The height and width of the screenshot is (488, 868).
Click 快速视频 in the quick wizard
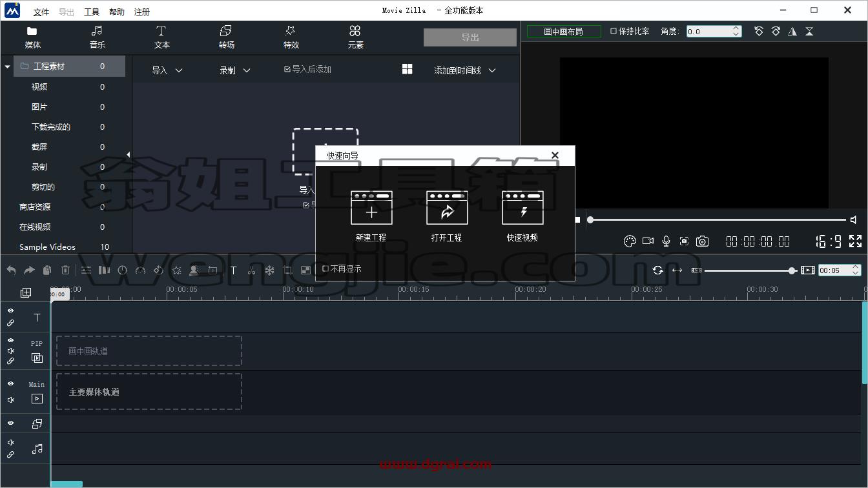pos(522,217)
